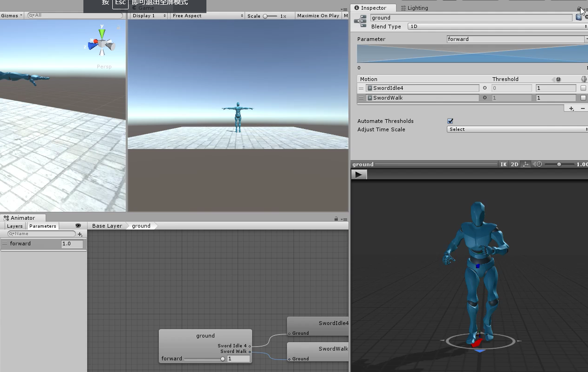The height and width of the screenshot is (372, 588).
Task: Switch to the Layers tab in Animator
Action: pyautogui.click(x=15, y=226)
